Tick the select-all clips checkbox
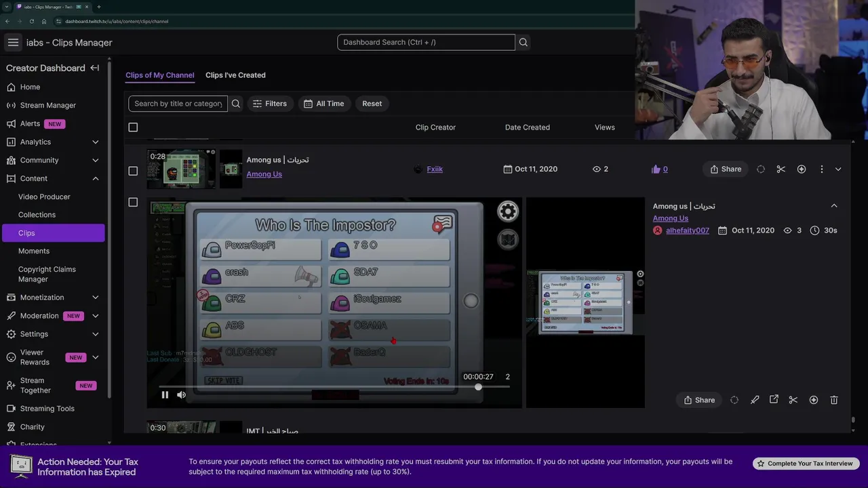Screen dimensions: 868x488 (x=133, y=127)
